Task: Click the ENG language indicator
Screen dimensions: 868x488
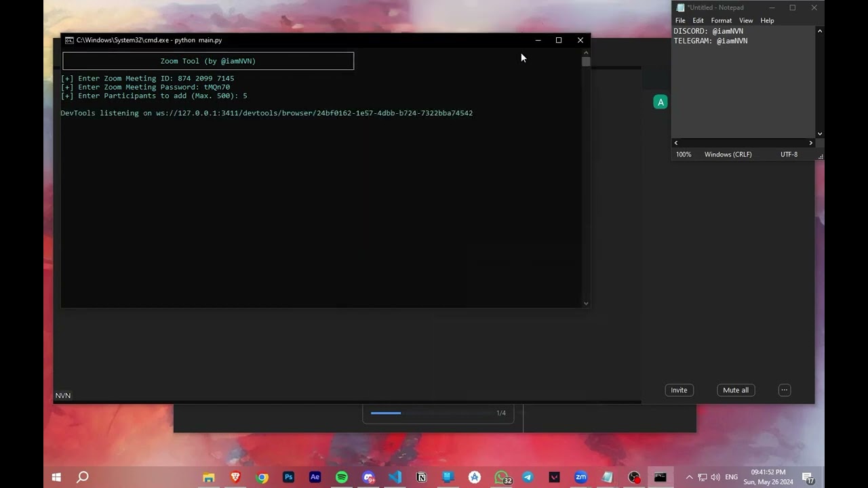Action: click(x=731, y=477)
